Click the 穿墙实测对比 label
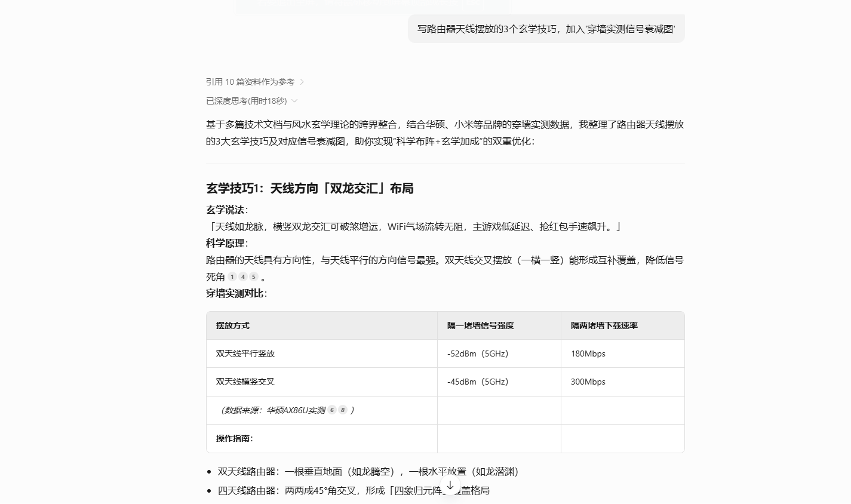Image resolution: width=851 pixels, height=504 pixels. pos(236,293)
